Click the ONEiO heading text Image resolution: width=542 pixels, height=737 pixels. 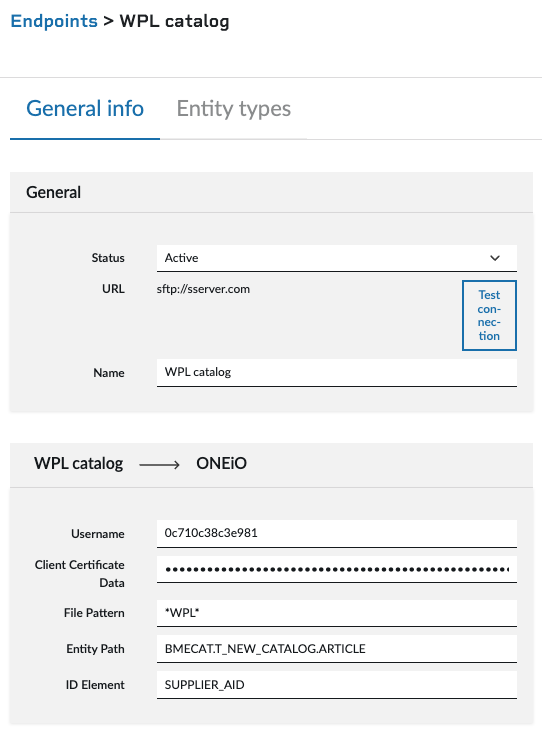pyautogui.click(x=221, y=463)
